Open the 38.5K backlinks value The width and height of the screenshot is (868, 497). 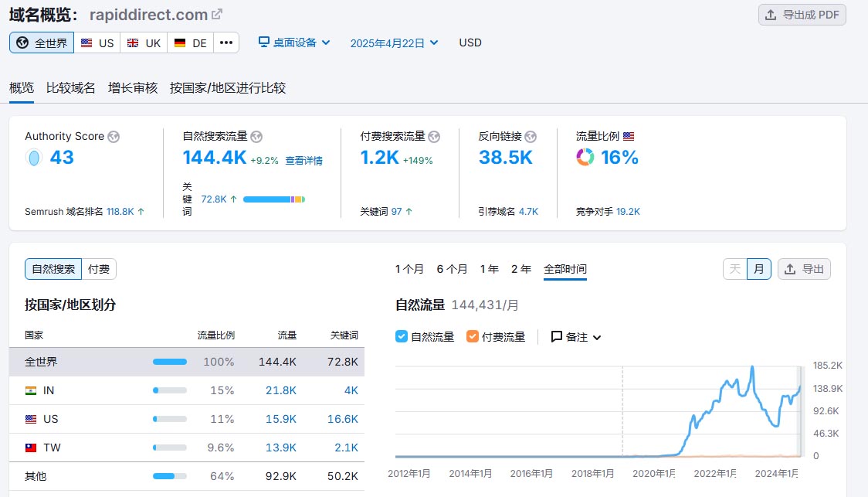coord(505,158)
